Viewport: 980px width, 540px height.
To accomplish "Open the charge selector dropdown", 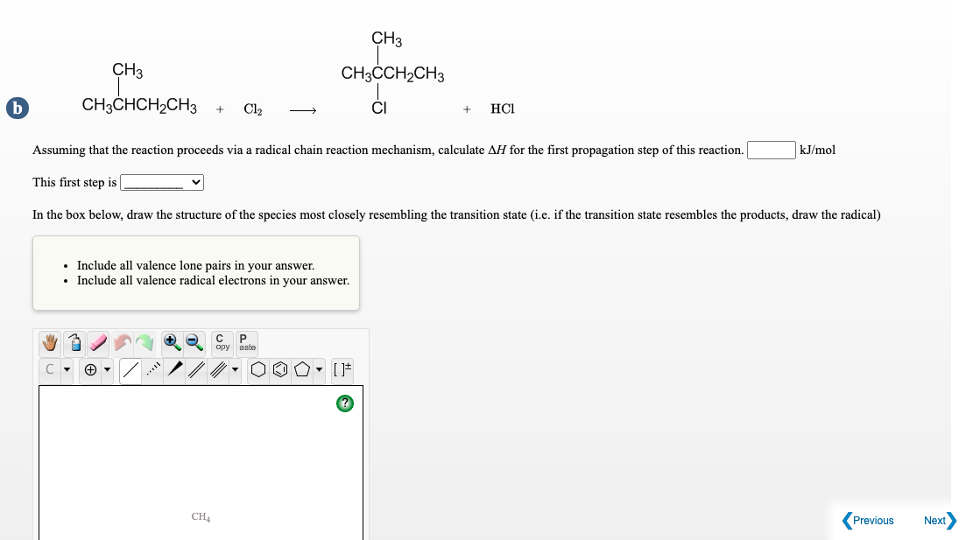I will click(x=108, y=368).
